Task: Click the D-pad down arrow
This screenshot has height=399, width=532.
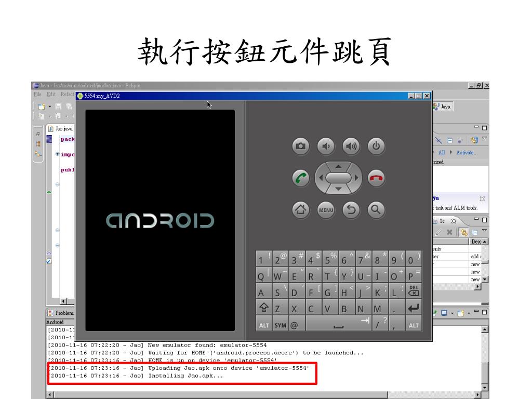Action: 338,189
